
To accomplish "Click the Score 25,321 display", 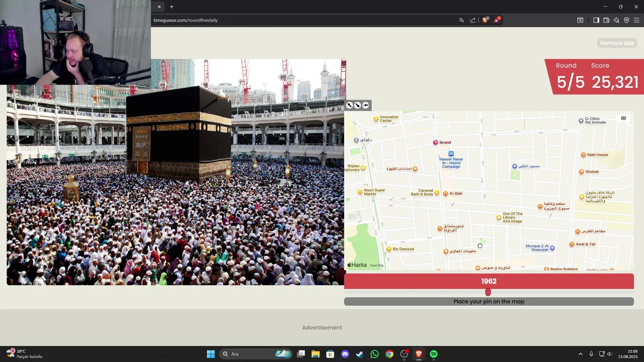I will pyautogui.click(x=615, y=77).
